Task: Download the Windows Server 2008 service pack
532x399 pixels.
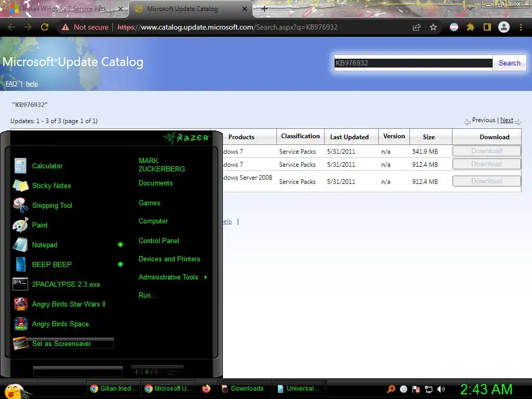Action: tap(486, 181)
